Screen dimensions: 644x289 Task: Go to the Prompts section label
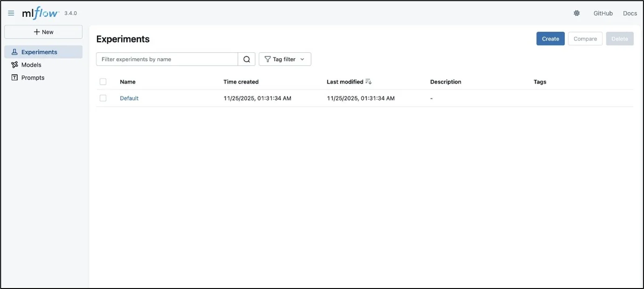tap(33, 78)
